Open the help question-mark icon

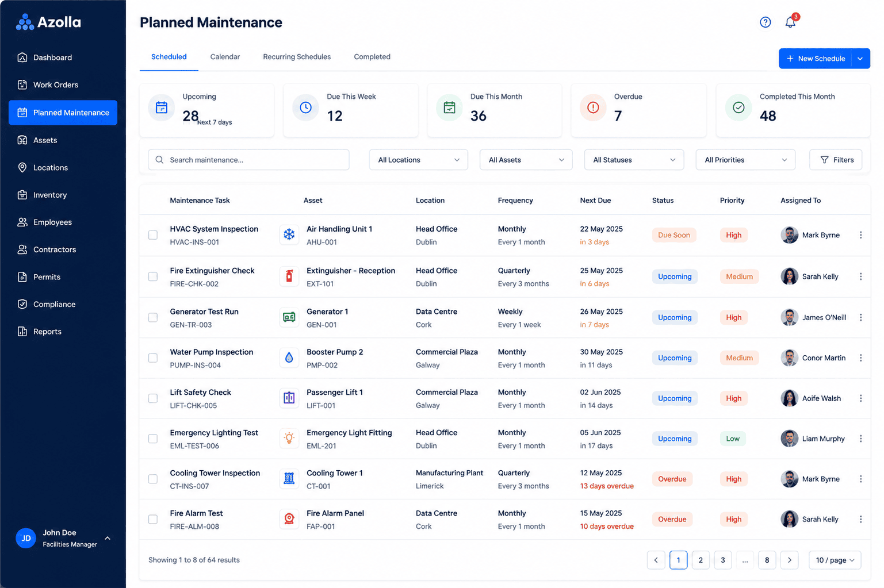click(765, 22)
